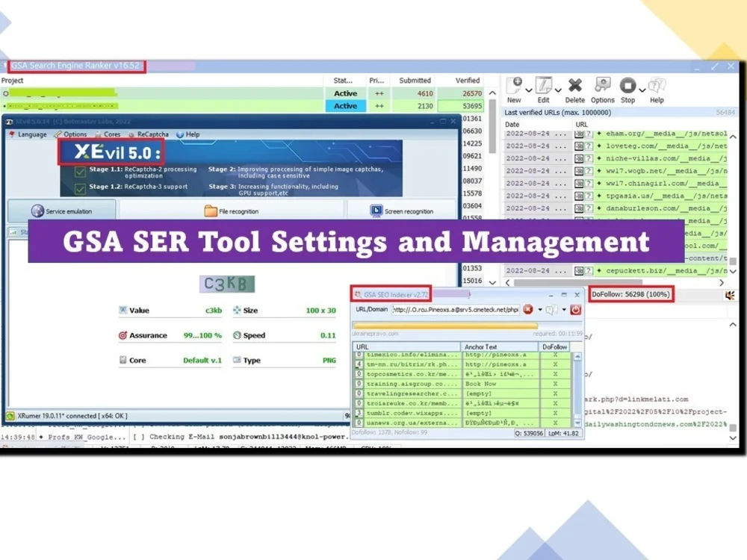Delete a project using the Delete icon
The width and height of the screenshot is (747, 560).
coord(574,84)
